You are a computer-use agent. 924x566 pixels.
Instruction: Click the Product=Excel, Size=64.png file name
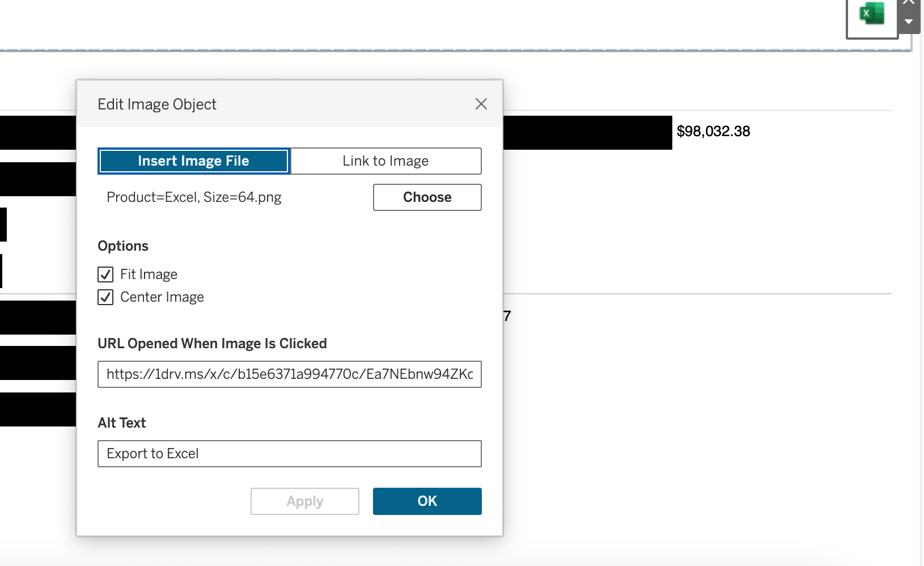click(x=194, y=197)
